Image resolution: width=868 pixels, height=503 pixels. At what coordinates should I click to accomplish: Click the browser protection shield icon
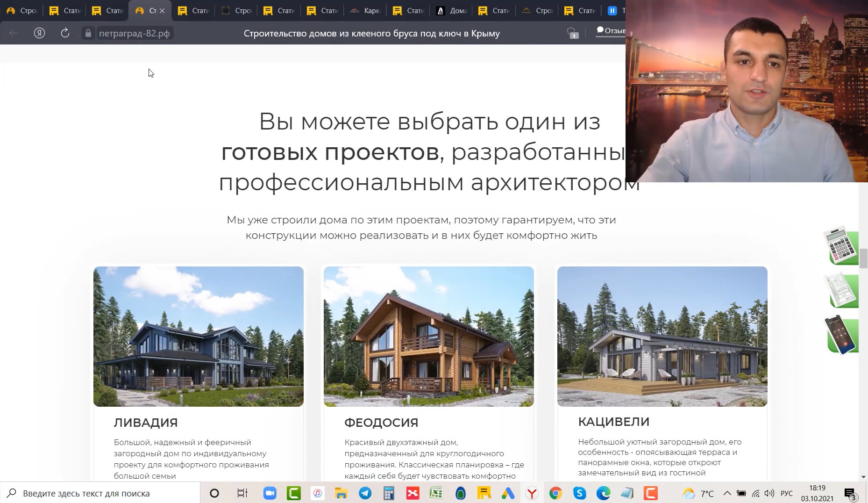tap(572, 33)
